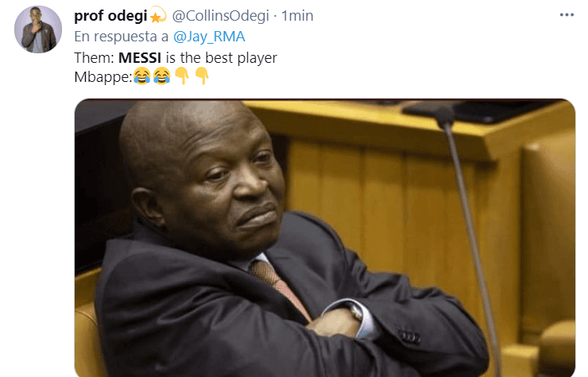Viewport: 588px width, 377px height.
Task: Open the @CollinsOdegi handle profile
Action: [221, 16]
